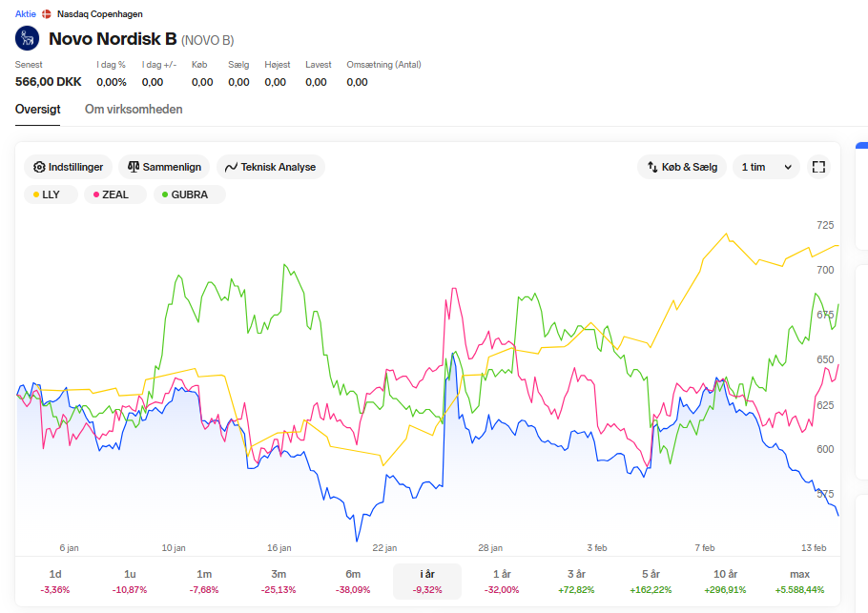Click the 600 price axis label
Viewport: 868px width, 613px height.
click(x=825, y=449)
